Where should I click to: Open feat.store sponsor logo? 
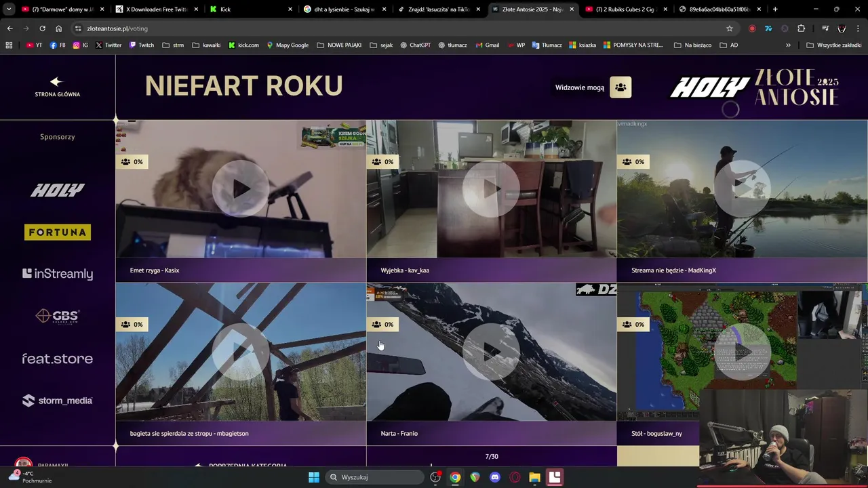click(x=58, y=359)
